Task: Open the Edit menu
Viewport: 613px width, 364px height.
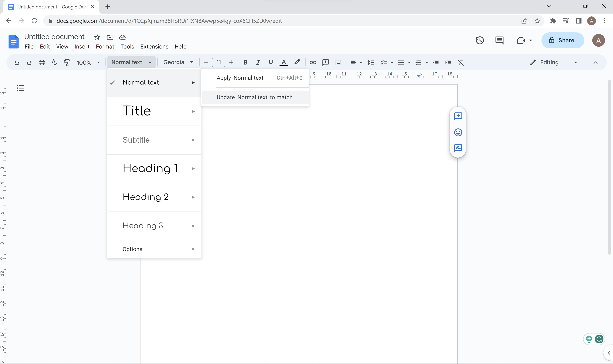Action: click(x=45, y=47)
